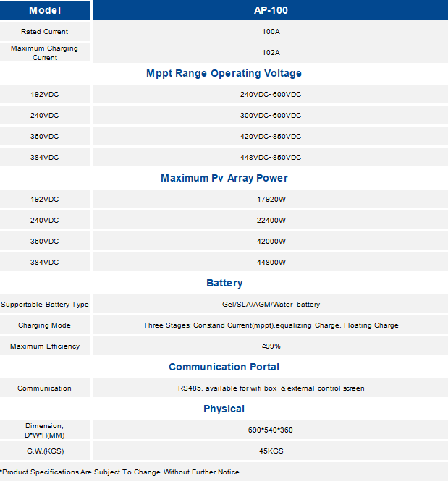Click 'Maximum Charging Current' label
The height and width of the screenshot is (481, 448).
pyautogui.click(x=44, y=53)
